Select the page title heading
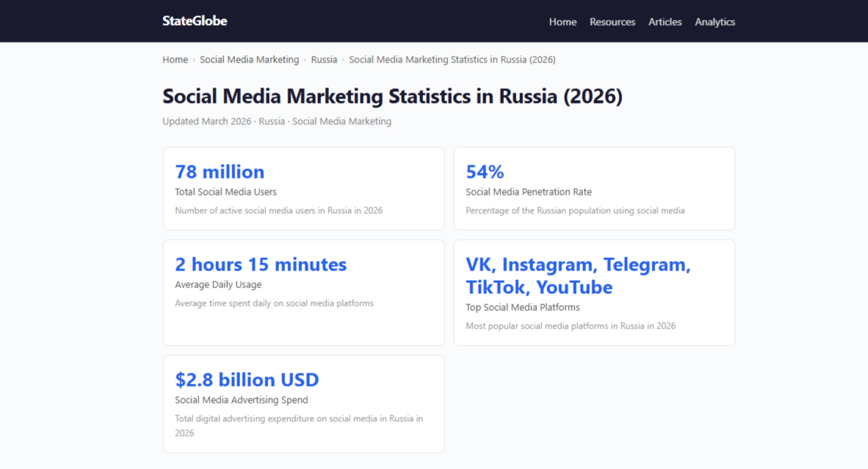 pos(392,96)
